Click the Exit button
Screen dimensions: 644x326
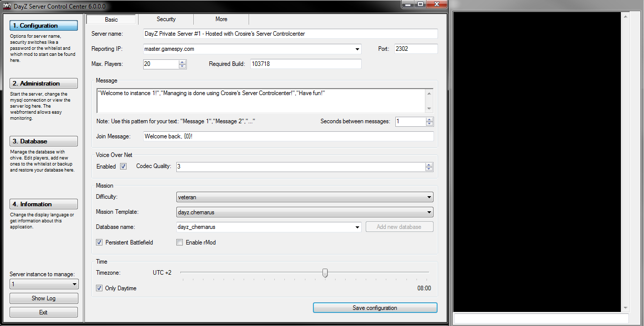[x=44, y=312]
